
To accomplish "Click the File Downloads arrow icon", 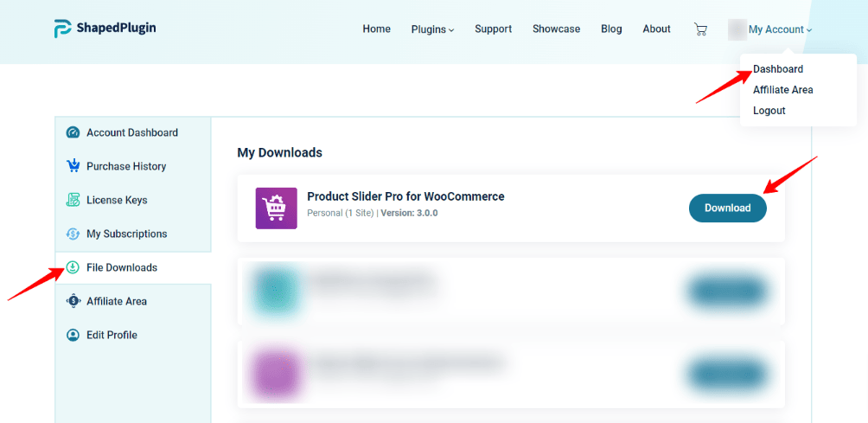I will (x=73, y=267).
